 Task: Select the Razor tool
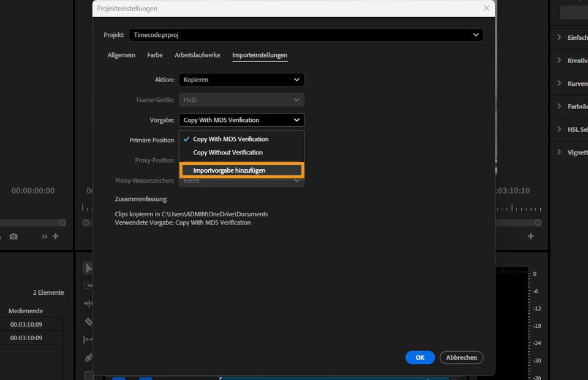pos(88,321)
